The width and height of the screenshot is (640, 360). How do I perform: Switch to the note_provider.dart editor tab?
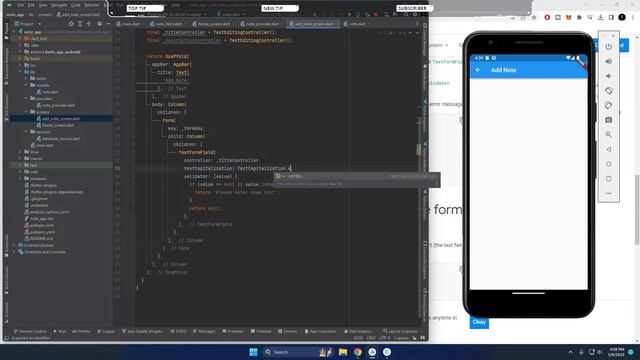click(x=260, y=24)
